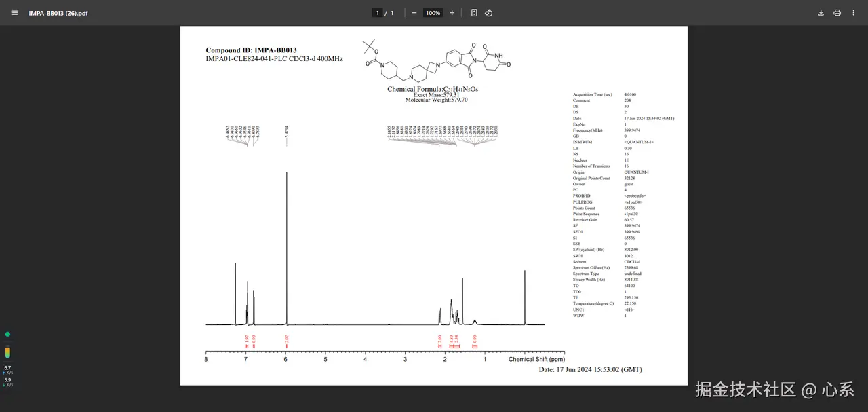
Task: Click the Solvent parameter label
Action: 580,262
